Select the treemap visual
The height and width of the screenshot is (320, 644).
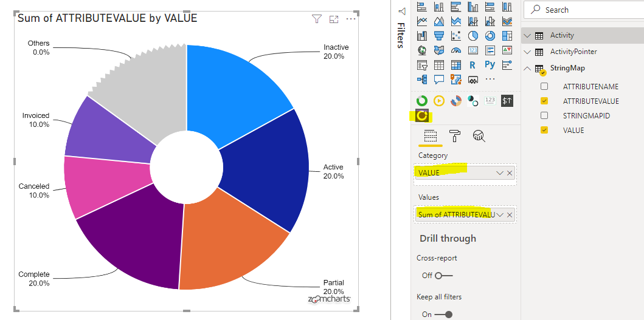(507, 36)
